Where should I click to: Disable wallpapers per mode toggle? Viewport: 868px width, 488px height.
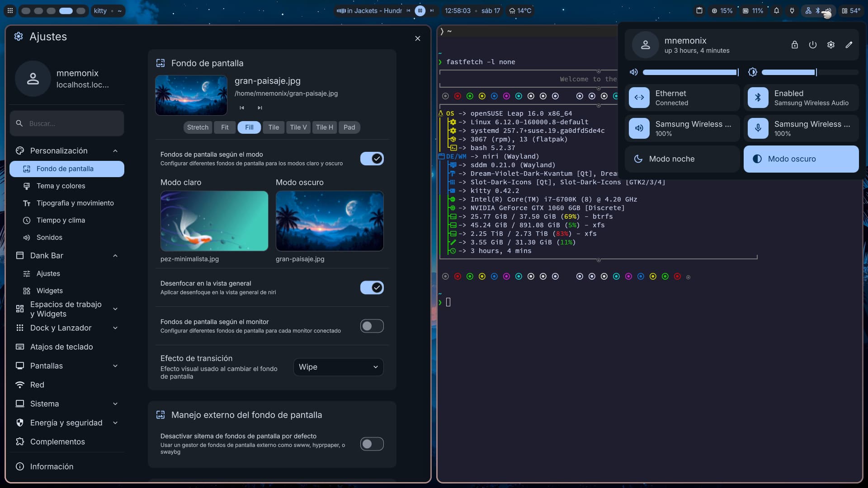(x=372, y=159)
